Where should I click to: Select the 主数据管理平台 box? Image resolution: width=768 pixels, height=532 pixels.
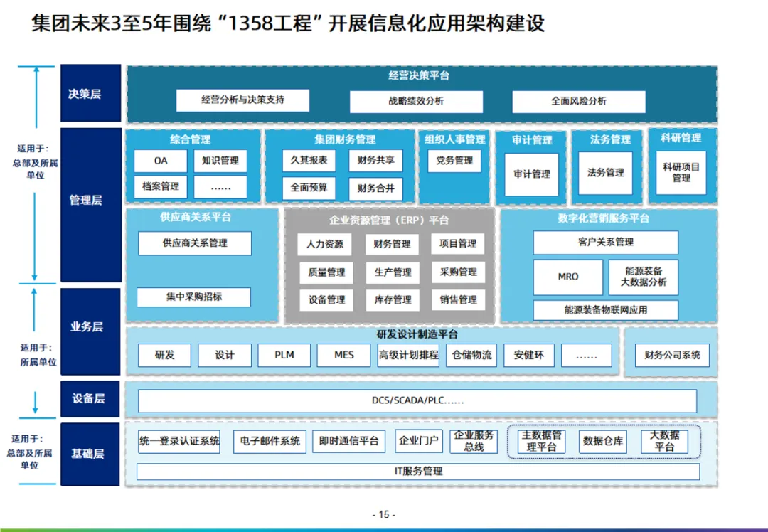tap(542, 442)
